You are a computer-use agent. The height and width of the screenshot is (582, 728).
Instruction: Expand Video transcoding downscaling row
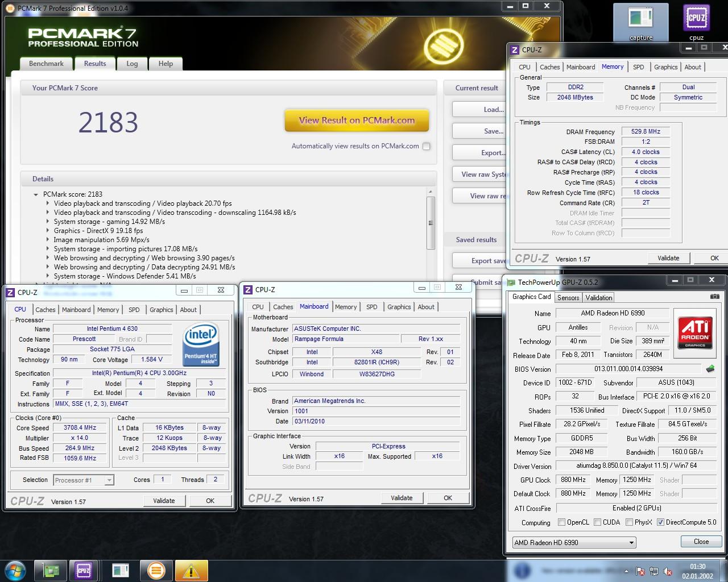pyautogui.click(x=48, y=213)
